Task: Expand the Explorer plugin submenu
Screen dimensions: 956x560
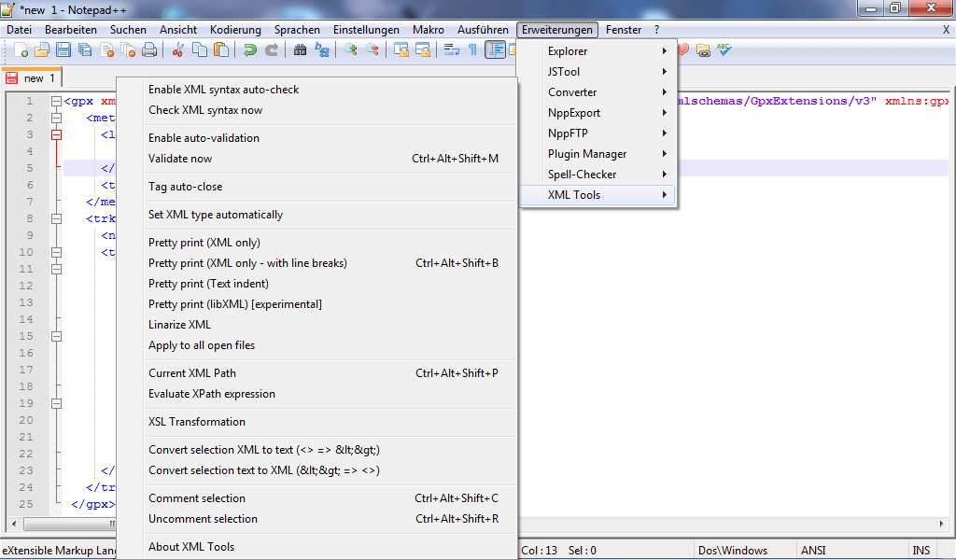Action: tap(568, 51)
